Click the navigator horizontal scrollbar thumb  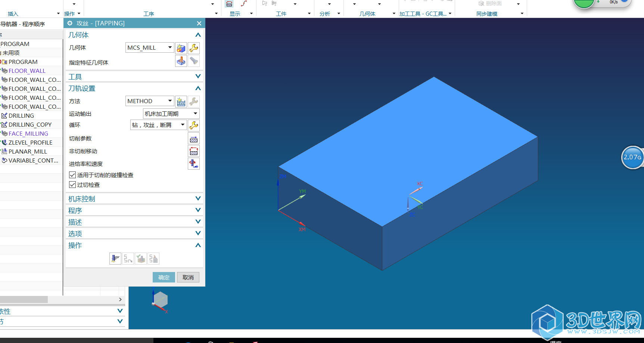coord(24,299)
